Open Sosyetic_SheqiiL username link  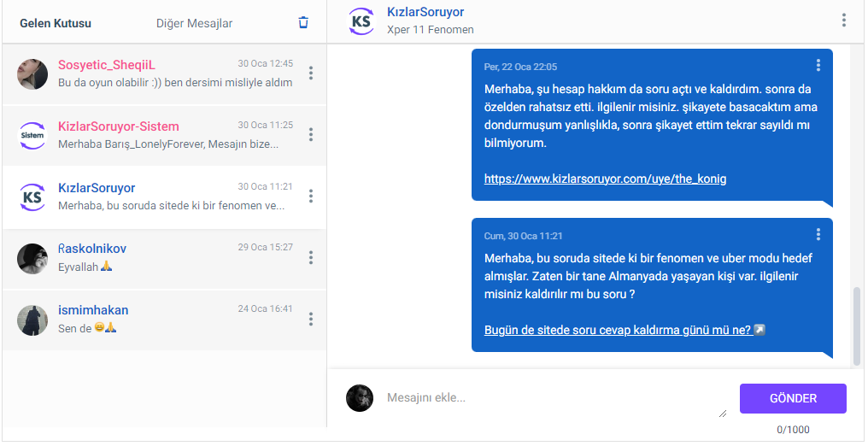[106, 65]
